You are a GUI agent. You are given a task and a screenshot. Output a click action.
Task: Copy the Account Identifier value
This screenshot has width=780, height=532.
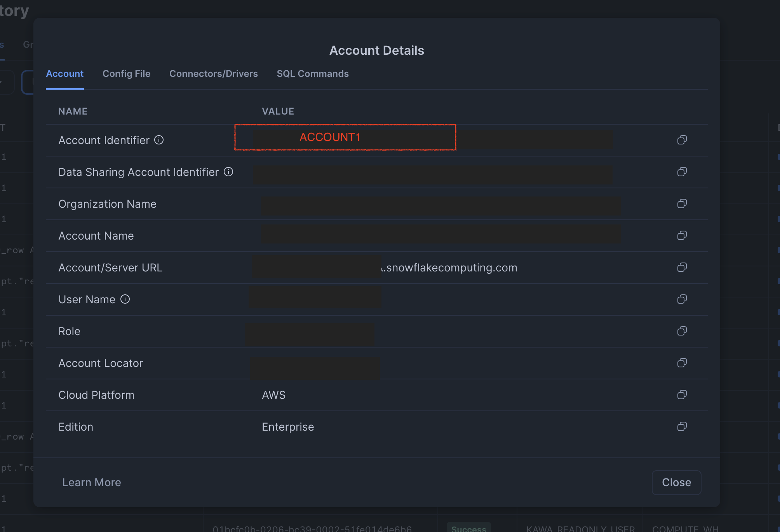tap(682, 140)
